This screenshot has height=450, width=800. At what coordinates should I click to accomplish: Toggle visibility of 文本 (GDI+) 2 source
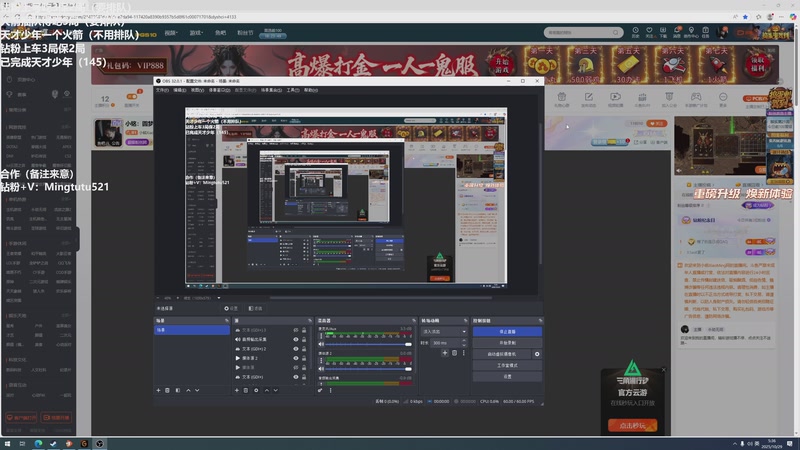296,349
